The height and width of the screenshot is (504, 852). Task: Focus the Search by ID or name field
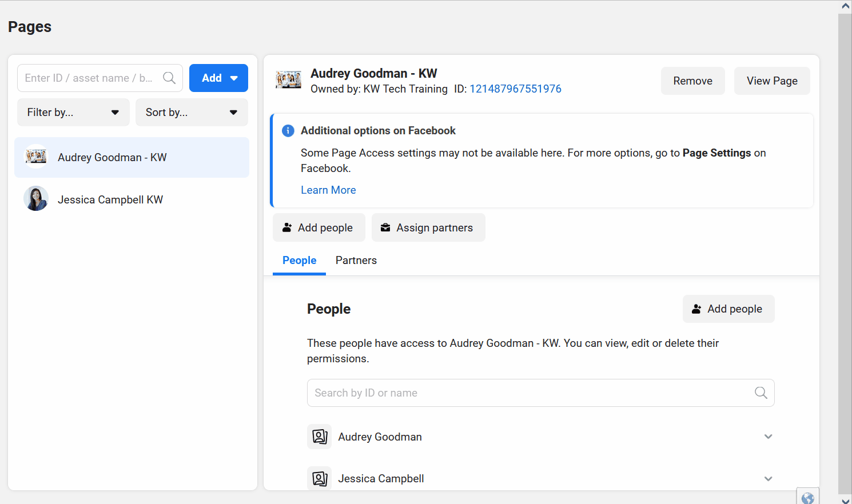point(541,393)
